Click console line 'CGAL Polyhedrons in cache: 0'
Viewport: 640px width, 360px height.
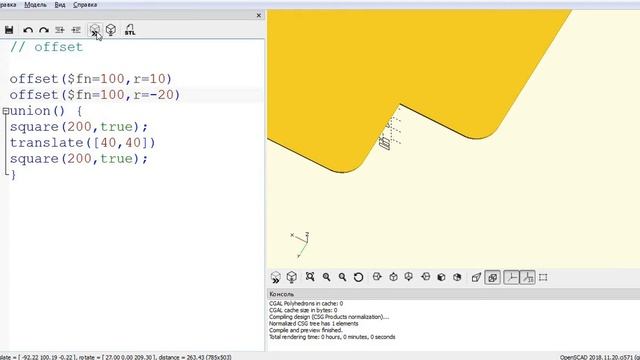306,304
